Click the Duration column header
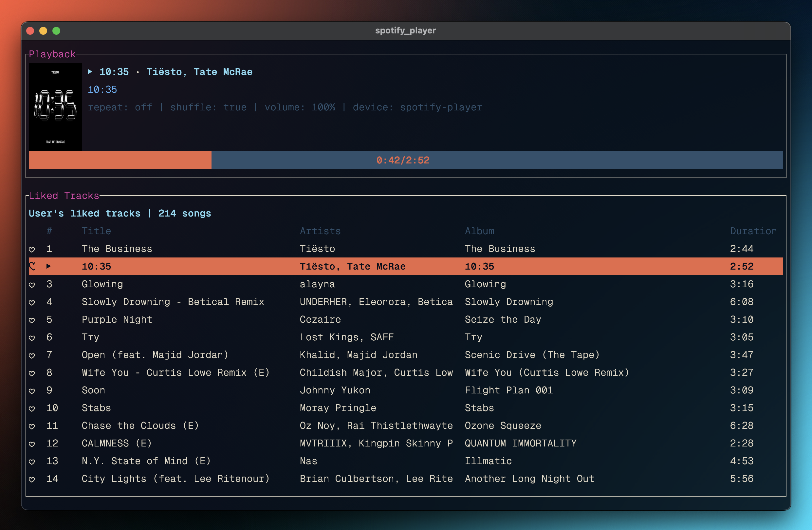Image resolution: width=812 pixels, height=530 pixels. [x=753, y=231]
